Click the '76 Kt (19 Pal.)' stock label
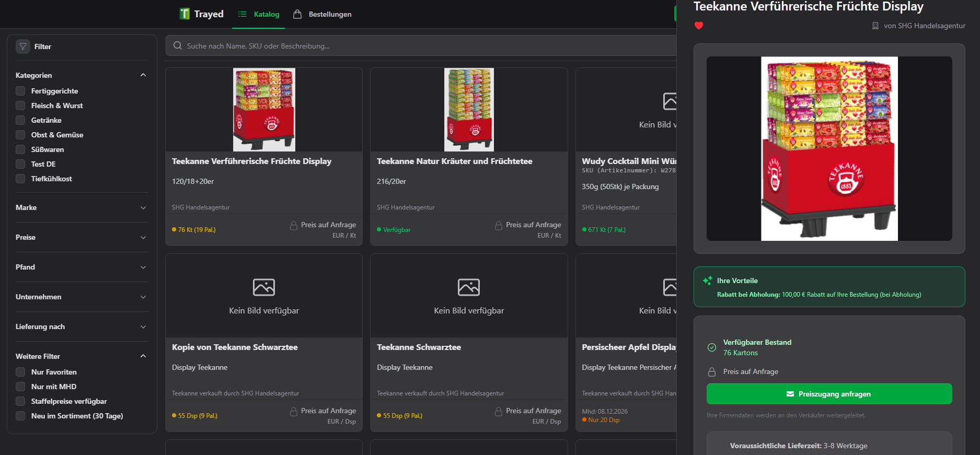This screenshot has width=980, height=455. pyautogui.click(x=197, y=230)
